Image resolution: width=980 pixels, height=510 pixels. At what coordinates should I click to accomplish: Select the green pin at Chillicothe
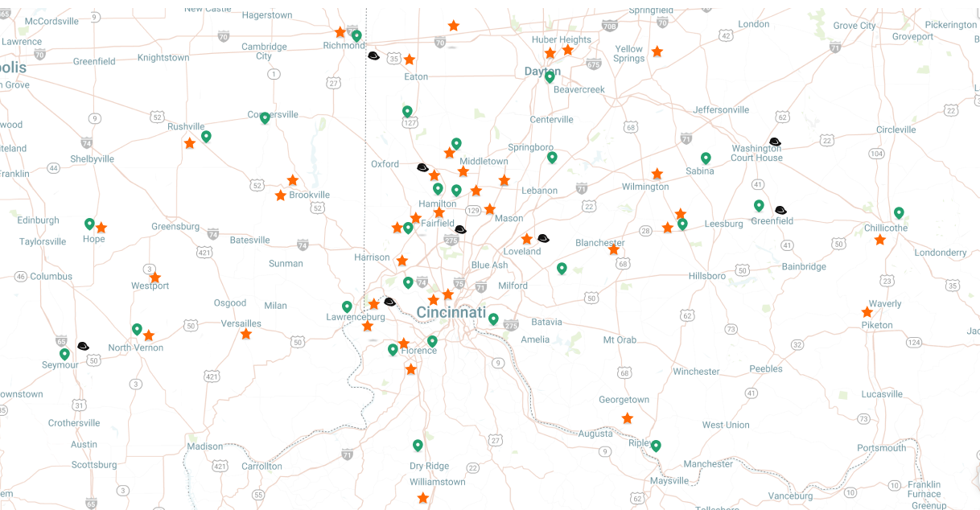899,213
